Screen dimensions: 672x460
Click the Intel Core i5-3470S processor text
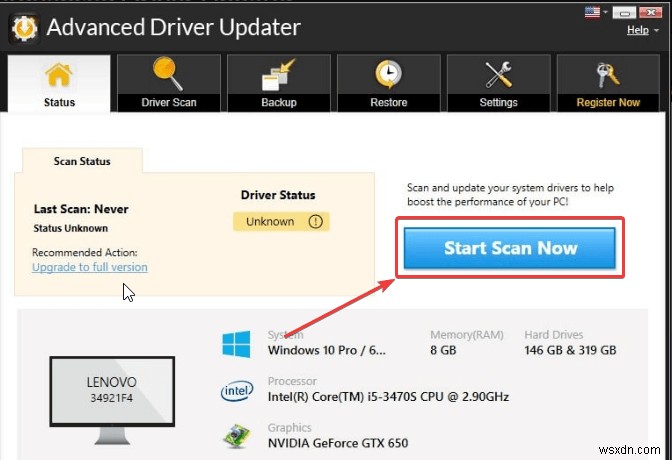388,397
